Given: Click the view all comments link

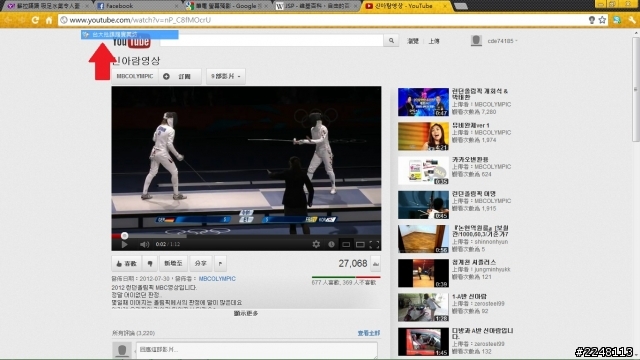Looking at the screenshot, I should [x=369, y=333].
